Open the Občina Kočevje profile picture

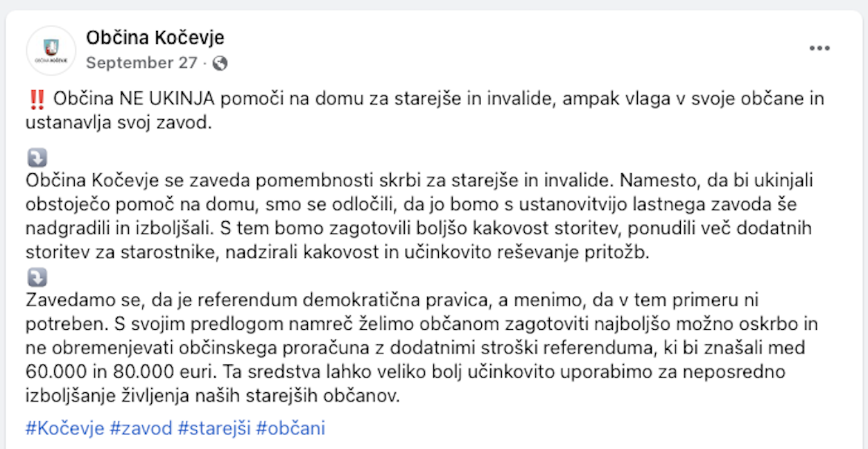point(51,51)
